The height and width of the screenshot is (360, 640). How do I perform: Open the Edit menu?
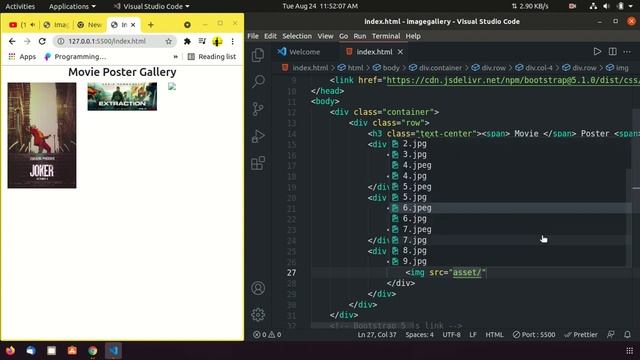tap(270, 36)
